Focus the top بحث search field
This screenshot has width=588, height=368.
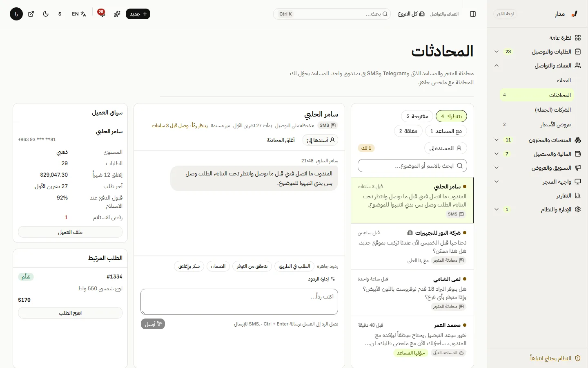click(332, 14)
